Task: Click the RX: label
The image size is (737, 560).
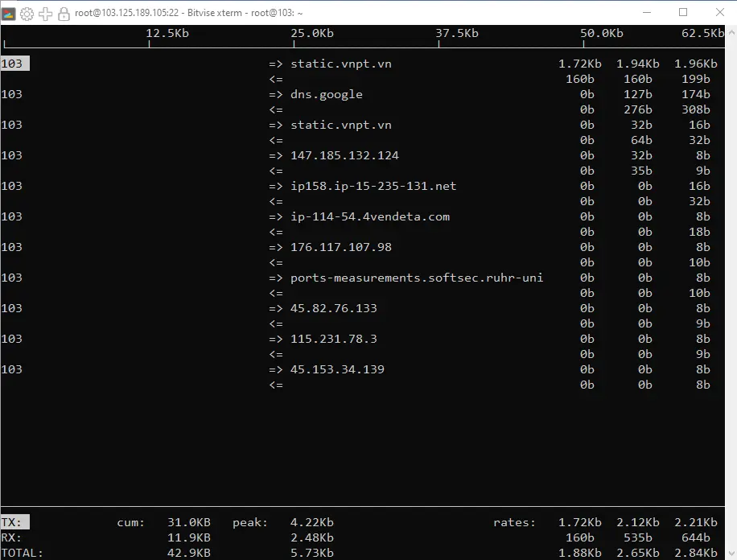Action: click(11, 537)
